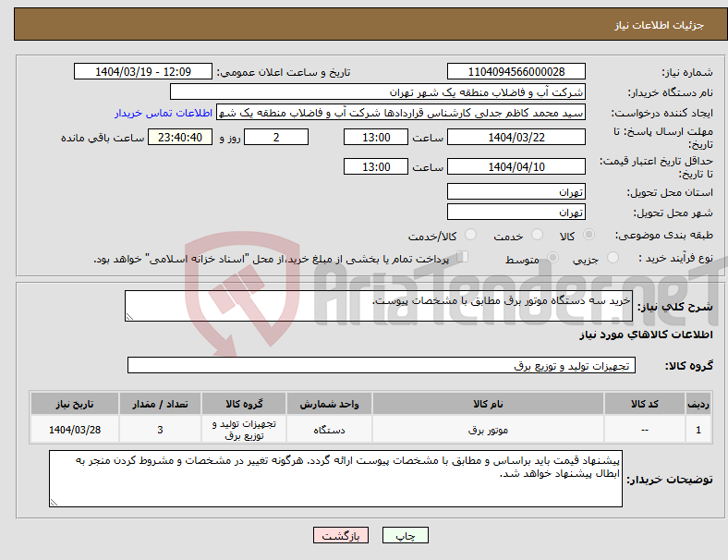Select the خدمت radio button

coord(537,235)
